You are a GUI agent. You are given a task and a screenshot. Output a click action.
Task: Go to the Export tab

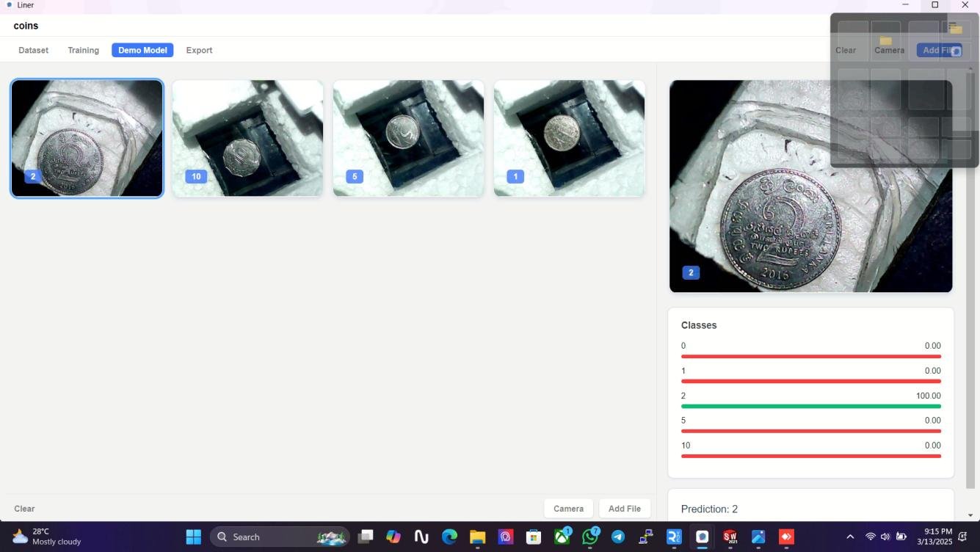click(x=199, y=50)
